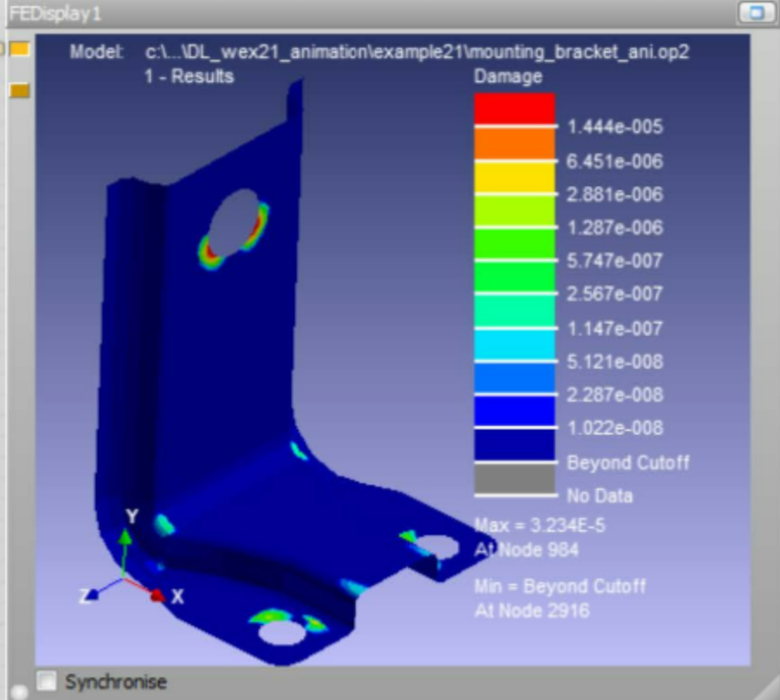Click the model file path text

coord(416,51)
